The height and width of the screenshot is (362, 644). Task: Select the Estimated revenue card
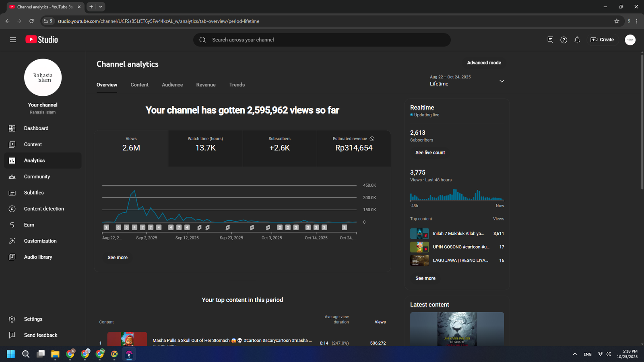click(354, 148)
